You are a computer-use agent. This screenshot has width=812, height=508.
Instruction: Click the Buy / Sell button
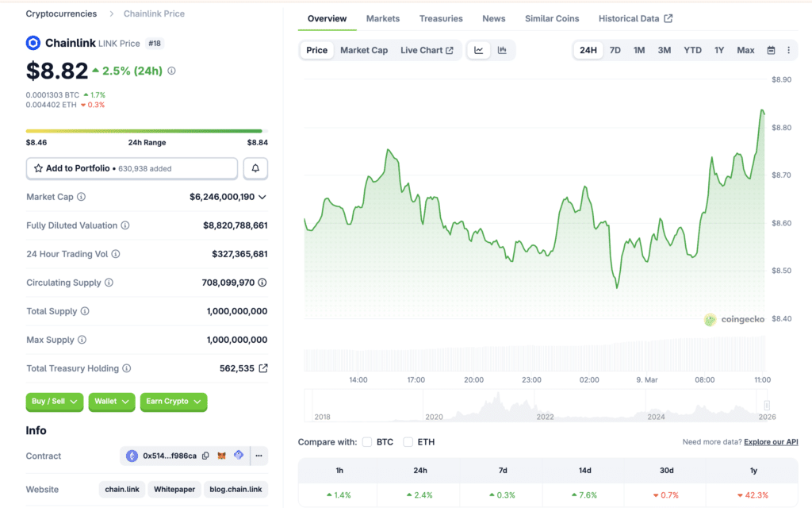click(x=54, y=402)
